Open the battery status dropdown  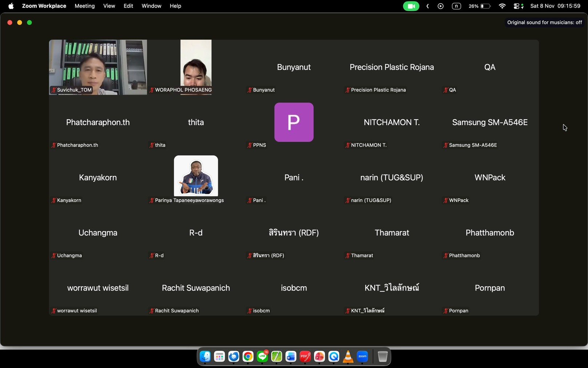(479, 6)
